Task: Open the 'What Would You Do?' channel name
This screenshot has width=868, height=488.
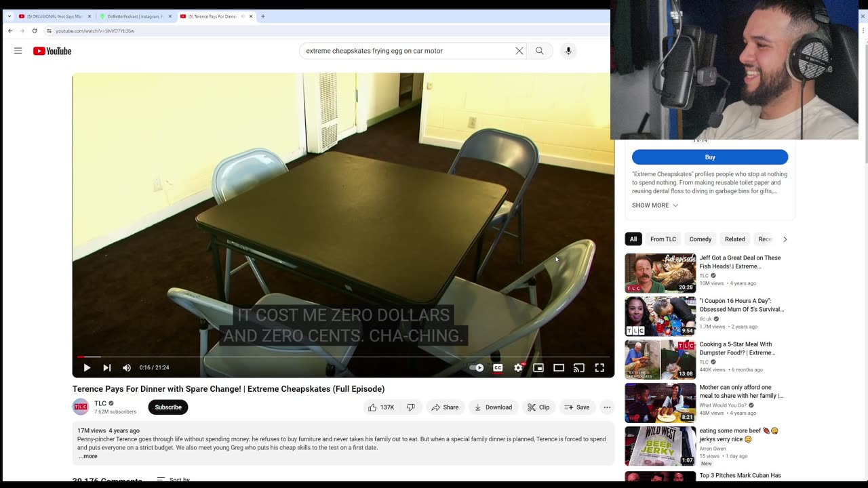Action: (724, 405)
